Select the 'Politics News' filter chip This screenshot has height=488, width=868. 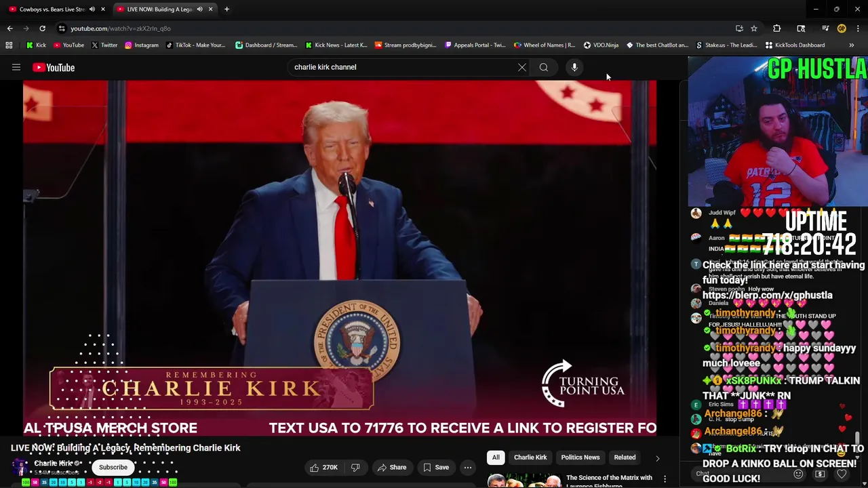pyautogui.click(x=580, y=457)
